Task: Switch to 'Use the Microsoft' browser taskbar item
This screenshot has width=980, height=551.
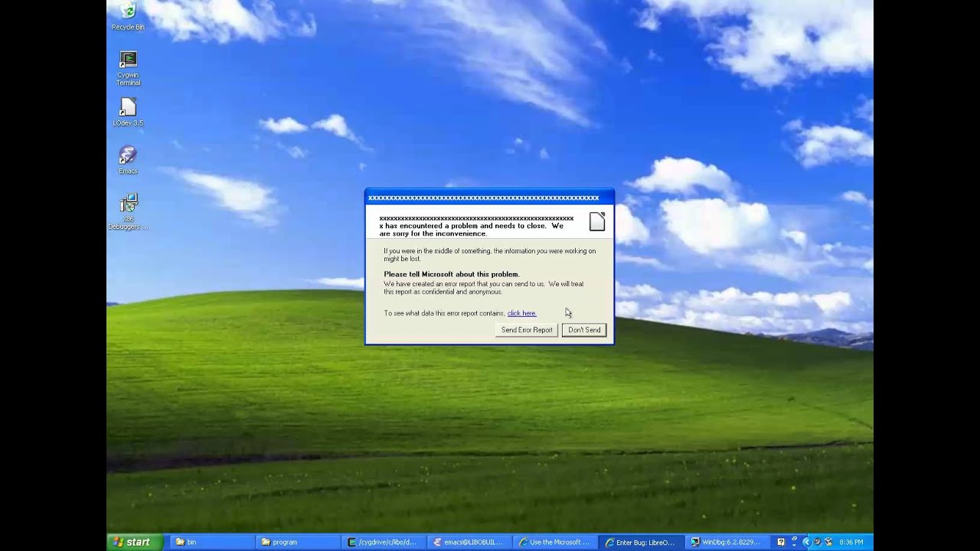Action: (x=555, y=542)
